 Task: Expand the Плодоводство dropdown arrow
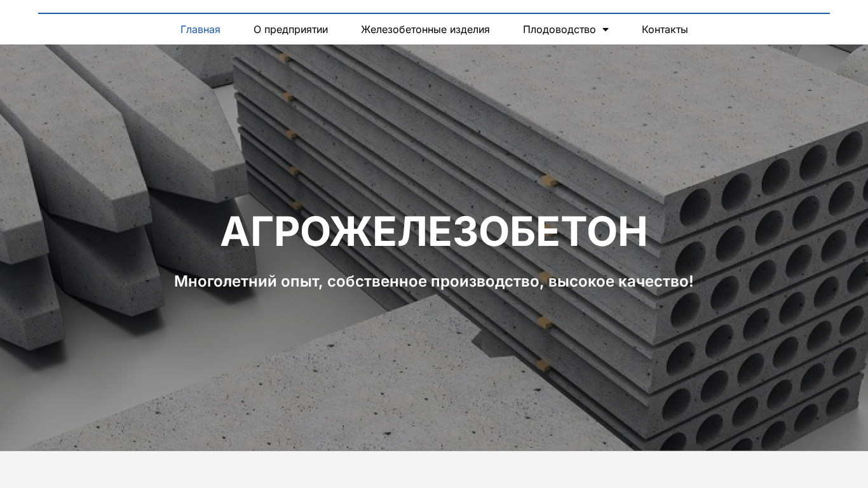coord(605,30)
